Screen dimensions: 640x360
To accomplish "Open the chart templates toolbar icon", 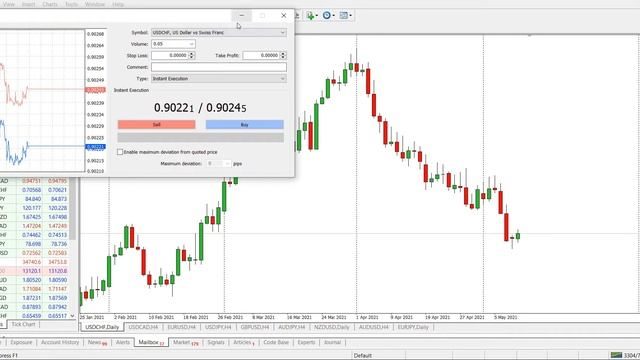I will 344,16.
